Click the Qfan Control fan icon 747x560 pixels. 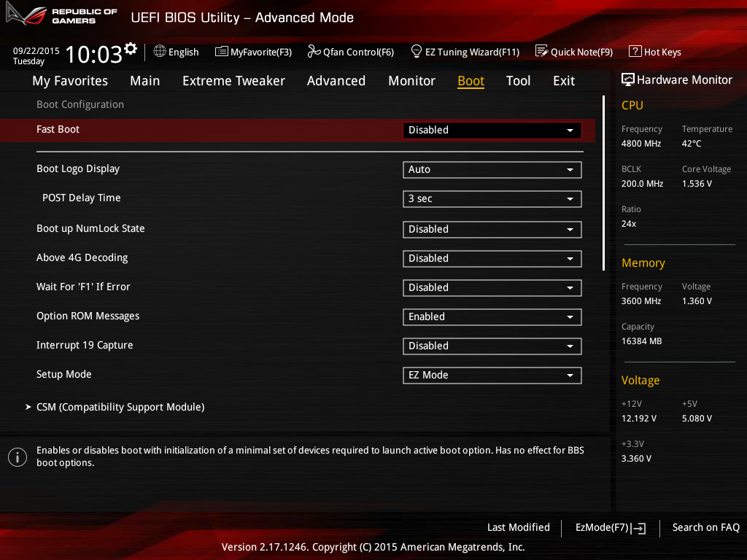pos(314,51)
